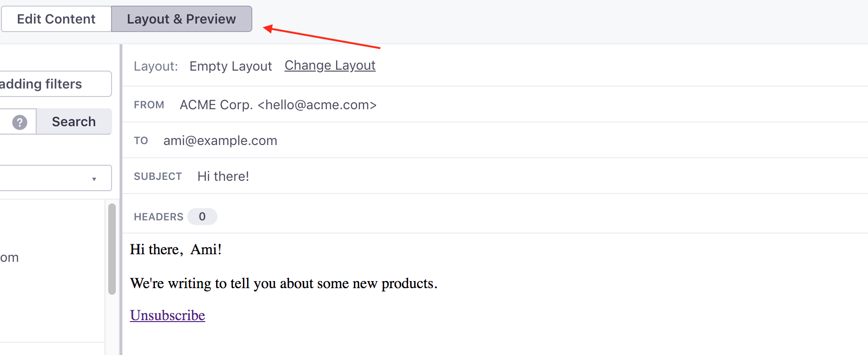The image size is (868, 355).
Task: Click the Unsubscribe link in the email
Action: click(168, 315)
